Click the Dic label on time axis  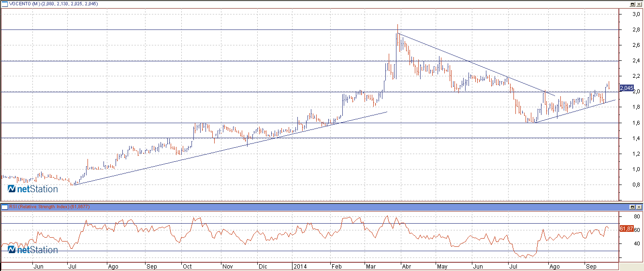(263, 266)
